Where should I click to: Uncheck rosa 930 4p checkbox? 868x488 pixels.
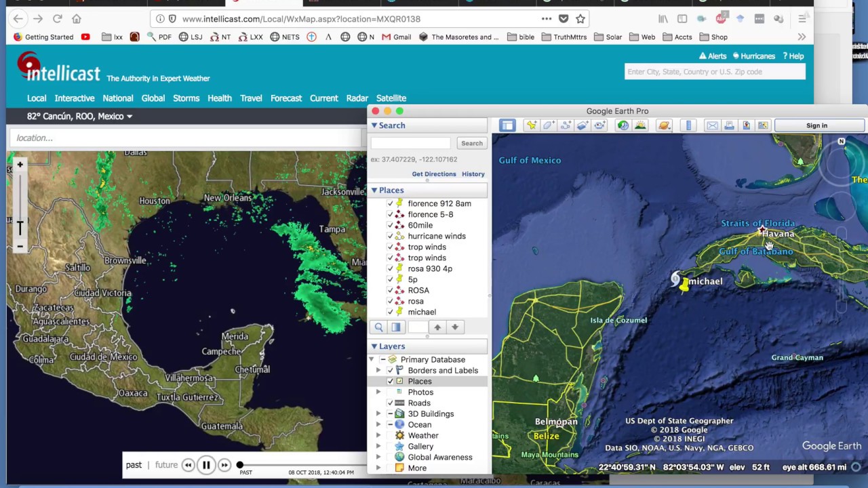[390, 268]
